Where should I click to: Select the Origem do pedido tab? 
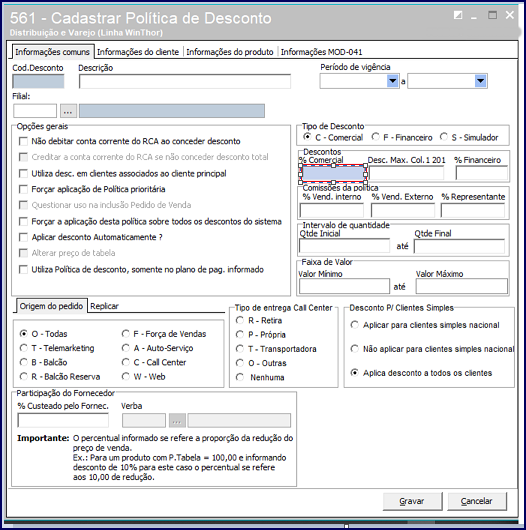click(x=51, y=306)
